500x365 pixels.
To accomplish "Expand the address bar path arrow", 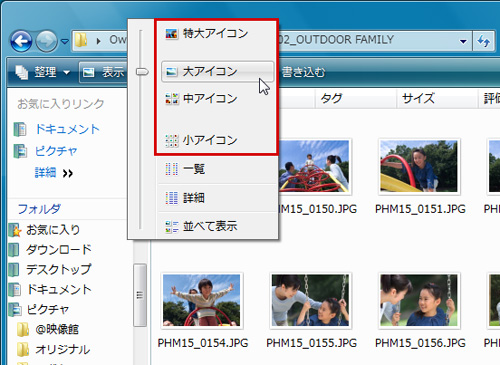I will click(x=98, y=41).
